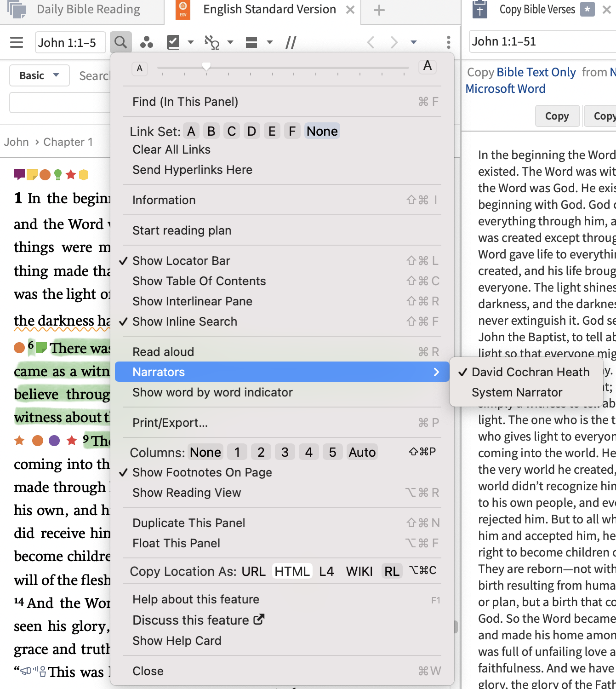Set Columns to Auto
Viewport: 616px width, 689px height.
click(x=362, y=453)
